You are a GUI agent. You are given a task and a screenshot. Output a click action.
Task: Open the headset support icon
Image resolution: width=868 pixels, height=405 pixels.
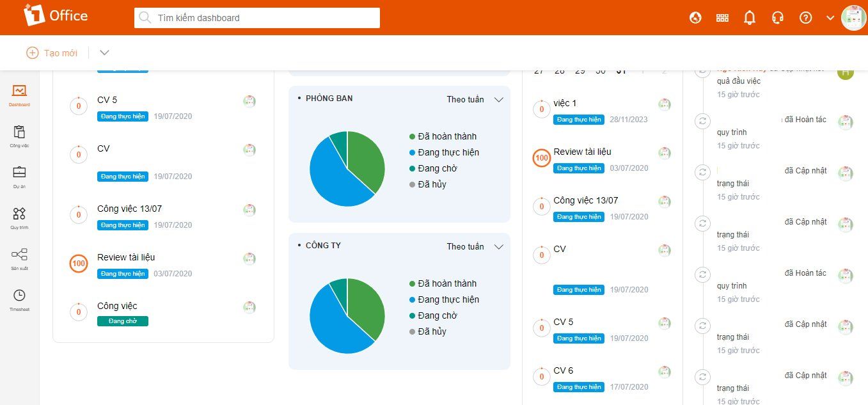tap(778, 18)
